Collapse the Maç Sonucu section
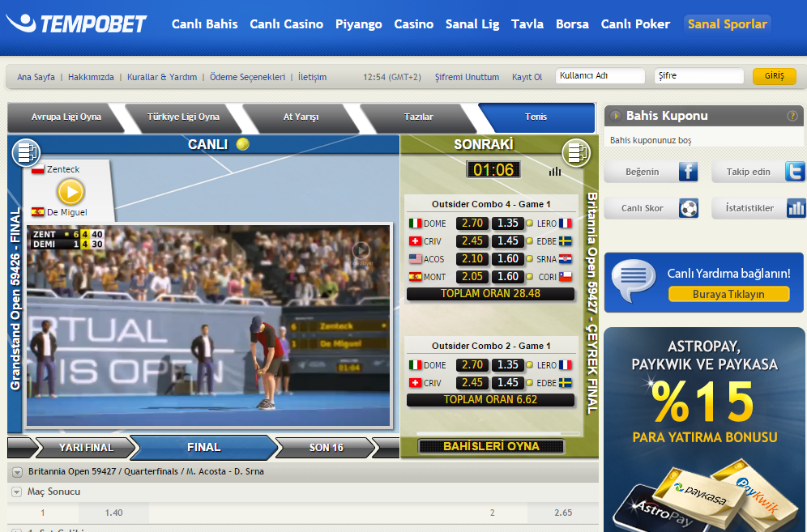Screen dimensions: 807x532 point(16,492)
